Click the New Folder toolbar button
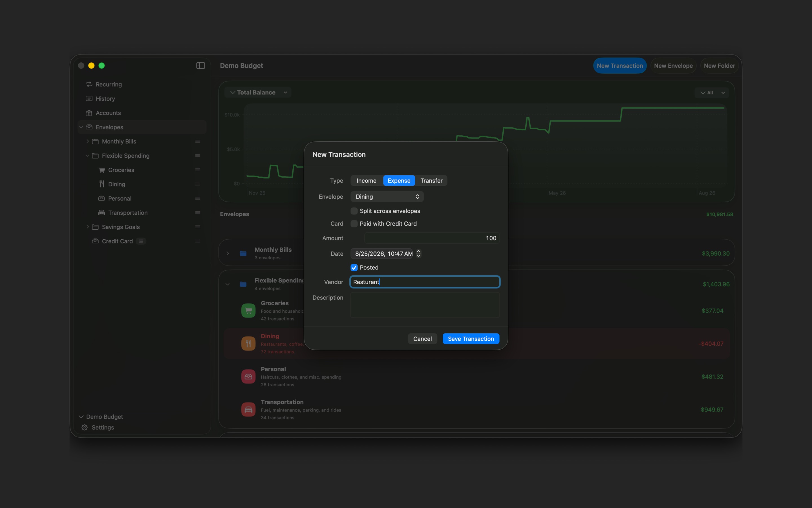The height and width of the screenshot is (508, 812). [720, 65]
